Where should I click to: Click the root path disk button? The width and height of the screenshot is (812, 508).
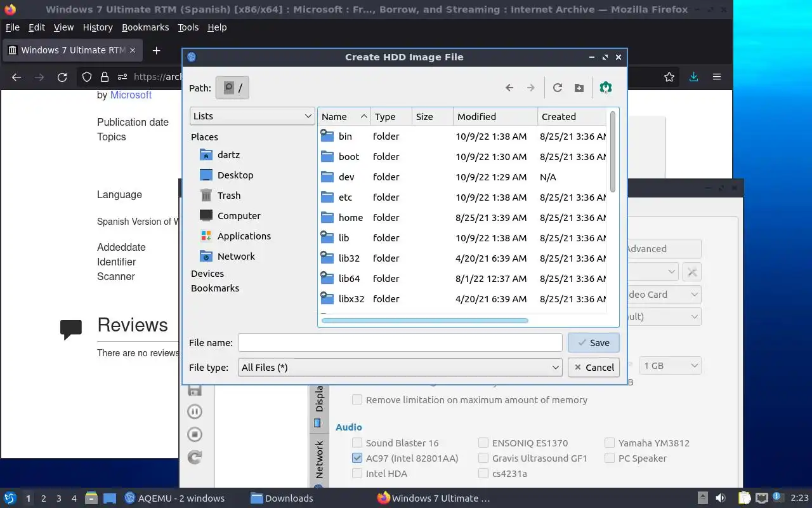point(232,88)
